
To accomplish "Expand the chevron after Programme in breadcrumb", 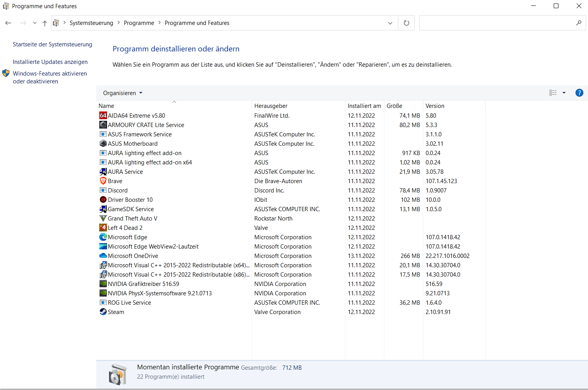I will (159, 23).
